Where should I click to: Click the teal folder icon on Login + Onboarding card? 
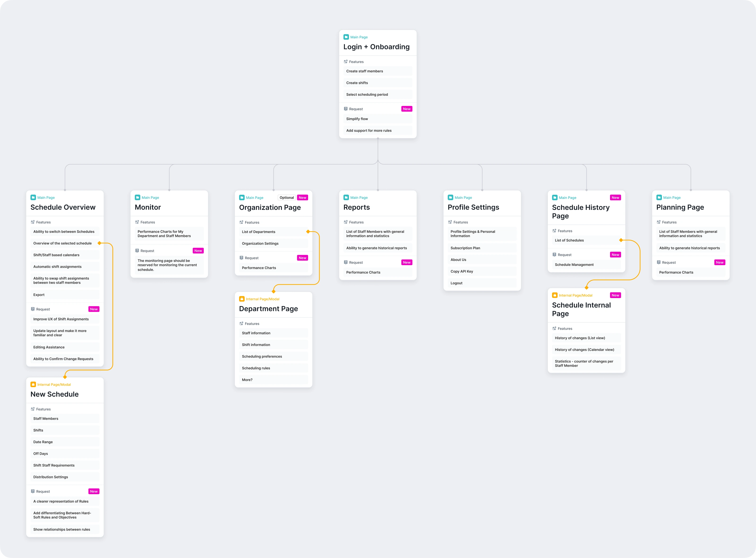(346, 37)
